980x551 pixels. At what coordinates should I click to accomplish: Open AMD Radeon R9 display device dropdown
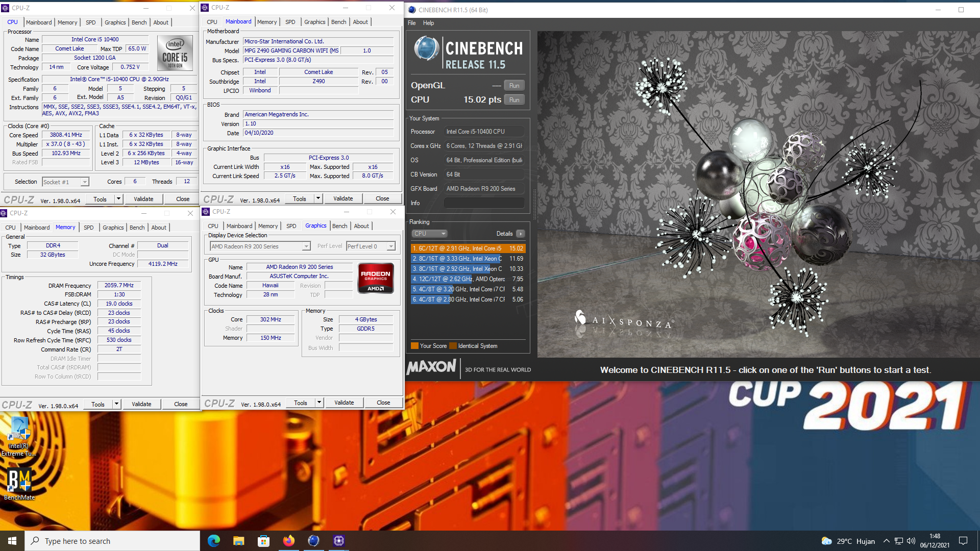click(260, 246)
